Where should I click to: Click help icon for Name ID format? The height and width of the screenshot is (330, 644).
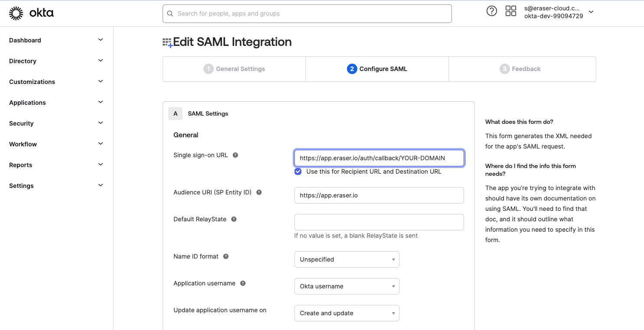[226, 256]
